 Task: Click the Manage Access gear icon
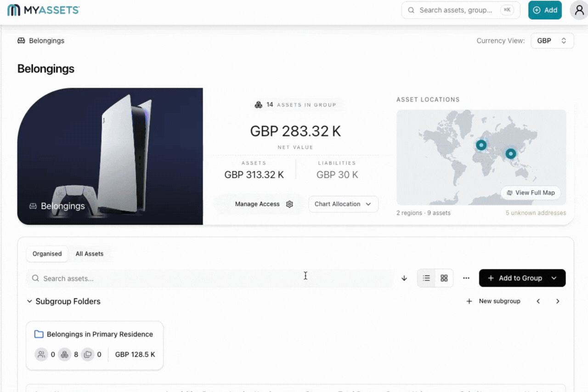[x=289, y=204]
